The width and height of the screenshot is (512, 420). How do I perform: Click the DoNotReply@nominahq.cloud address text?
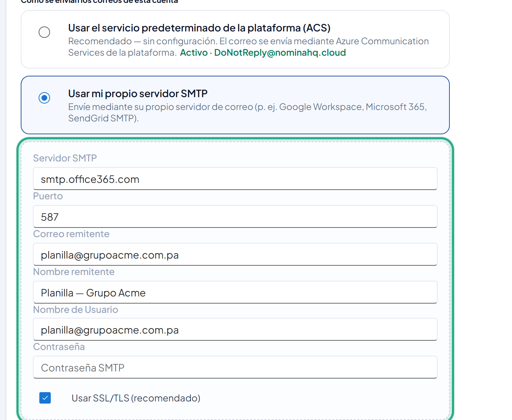click(x=280, y=52)
